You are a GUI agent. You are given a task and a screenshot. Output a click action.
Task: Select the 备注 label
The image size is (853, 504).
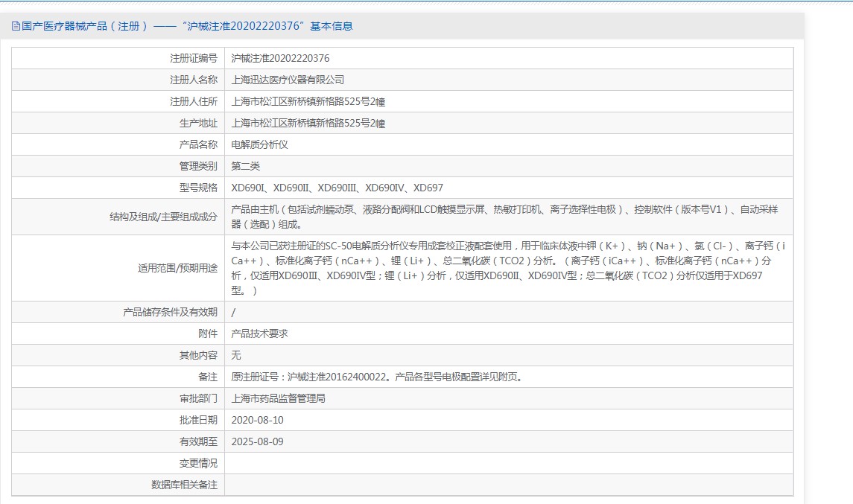click(208, 377)
